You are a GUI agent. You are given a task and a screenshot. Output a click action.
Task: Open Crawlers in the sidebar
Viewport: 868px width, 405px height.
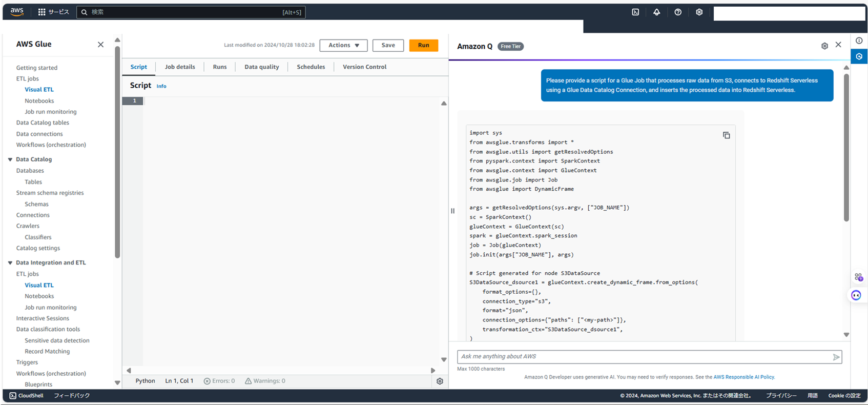pos(28,226)
